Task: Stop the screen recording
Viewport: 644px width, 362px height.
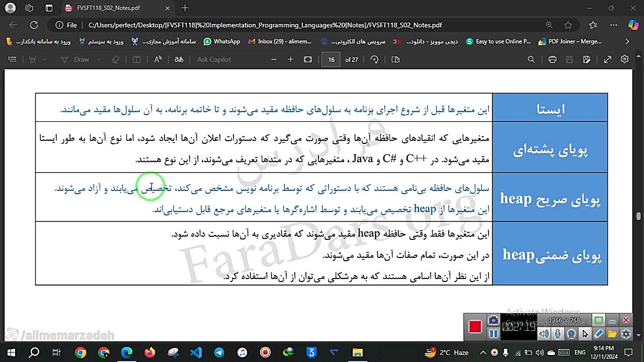Action: tap(475, 327)
